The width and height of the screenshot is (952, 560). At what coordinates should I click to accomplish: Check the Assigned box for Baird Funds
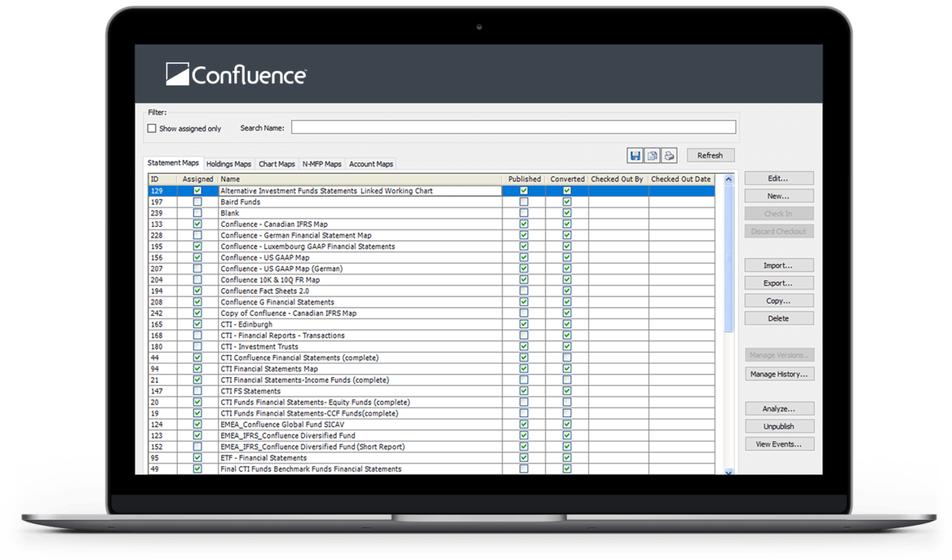click(197, 202)
